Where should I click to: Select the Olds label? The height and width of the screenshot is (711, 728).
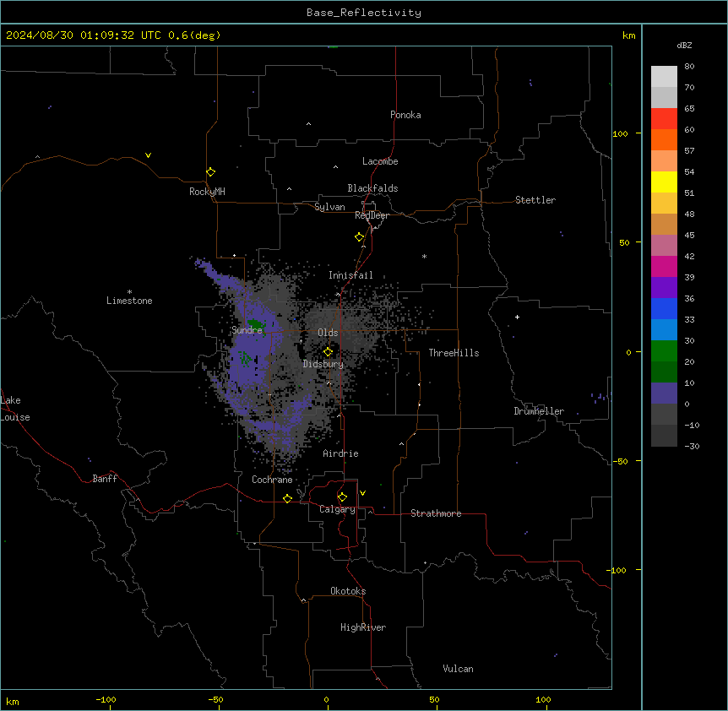328,333
